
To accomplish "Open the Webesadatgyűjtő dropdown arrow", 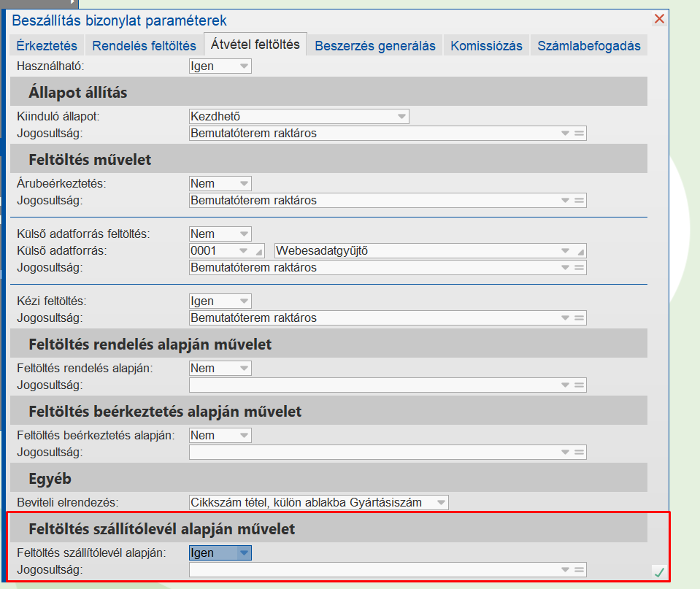I will [x=565, y=251].
